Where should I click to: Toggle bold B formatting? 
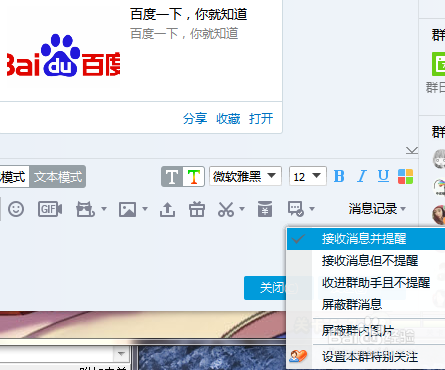click(339, 176)
